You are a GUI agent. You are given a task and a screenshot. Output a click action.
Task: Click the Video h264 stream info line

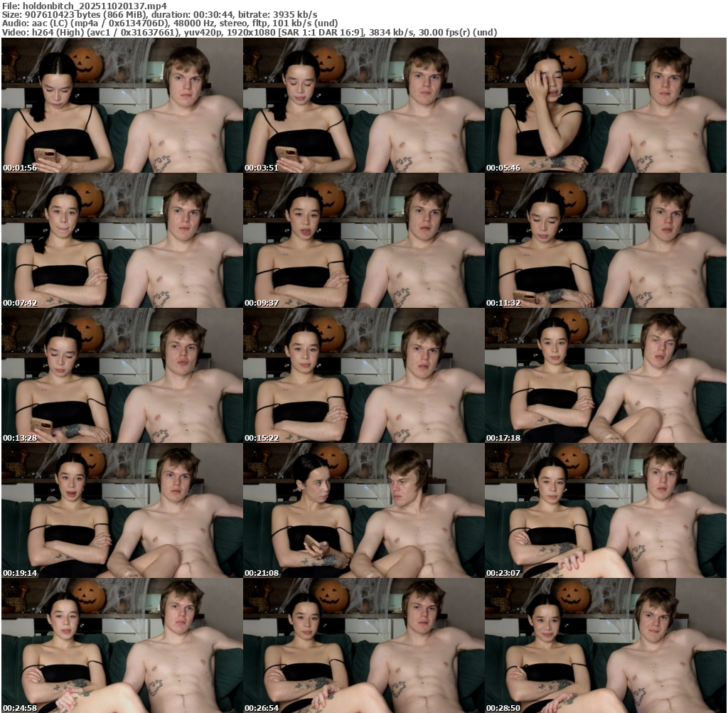pyautogui.click(x=249, y=32)
